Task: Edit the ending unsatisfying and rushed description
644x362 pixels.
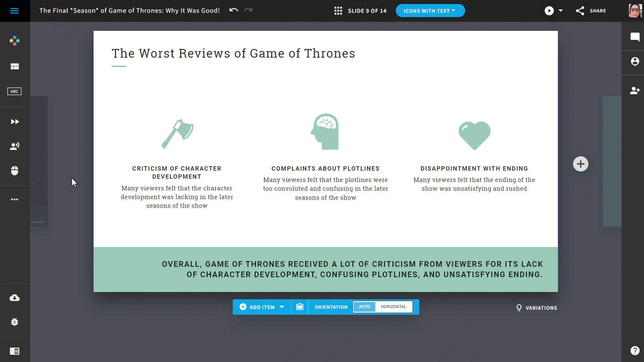Action: pos(474,184)
